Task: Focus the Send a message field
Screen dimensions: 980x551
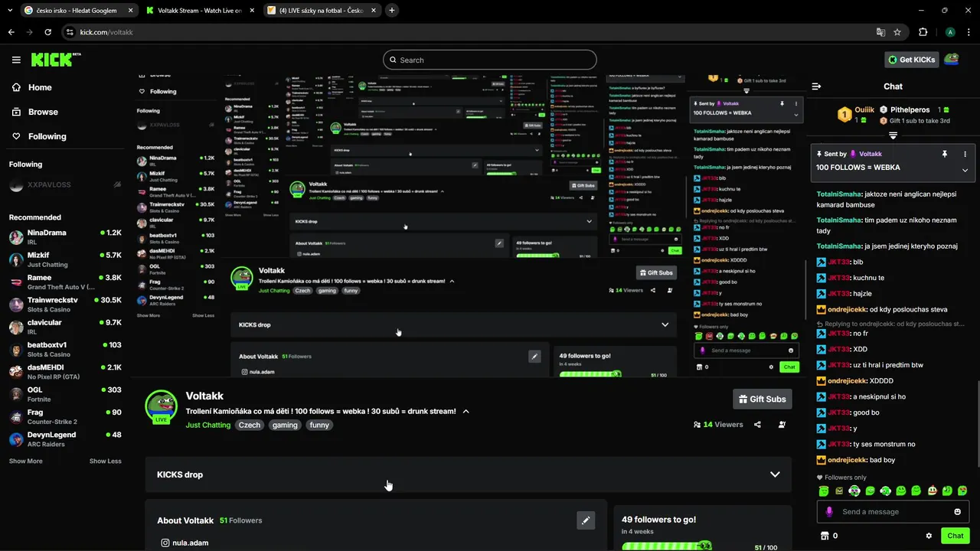Action: (893, 512)
